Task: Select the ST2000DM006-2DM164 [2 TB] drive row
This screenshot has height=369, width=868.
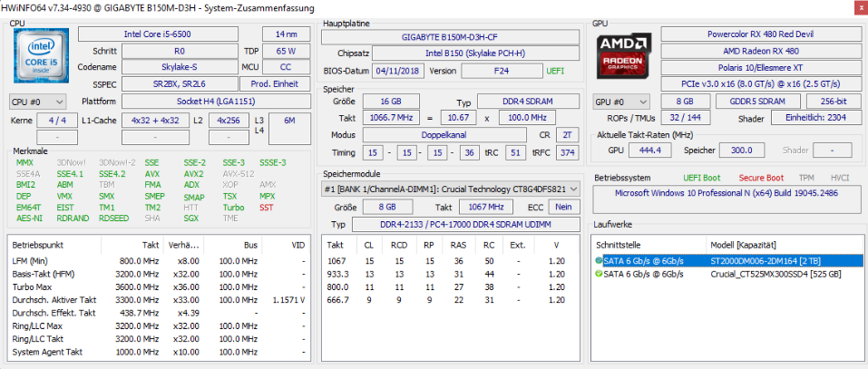Action: click(x=728, y=260)
